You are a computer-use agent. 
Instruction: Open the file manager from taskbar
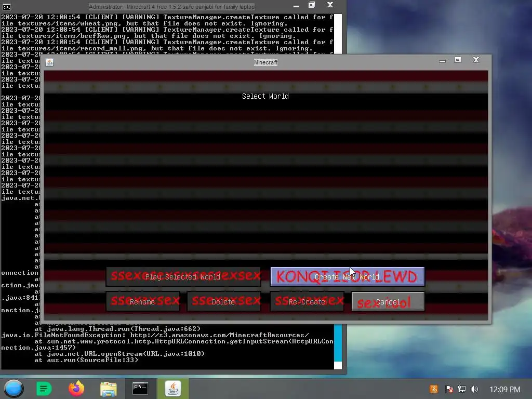pyautogui.click(x=109, y=389)
